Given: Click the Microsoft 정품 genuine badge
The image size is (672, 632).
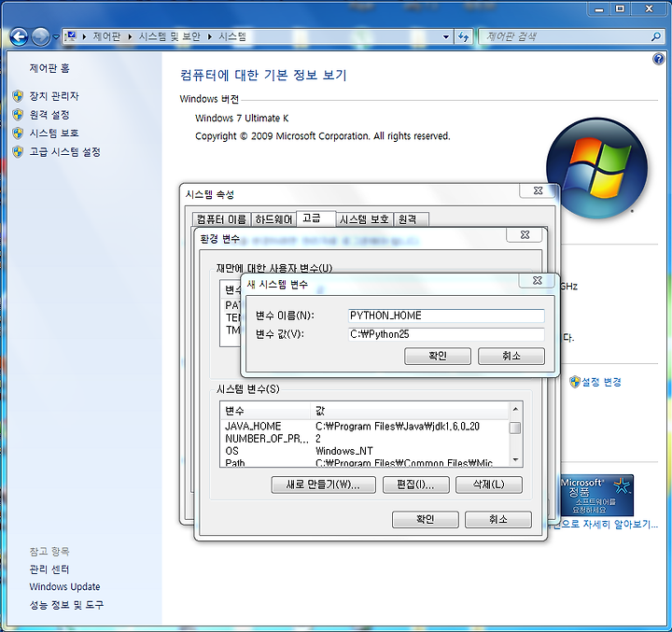Looking at the screenshot, I should coord(596,495).
